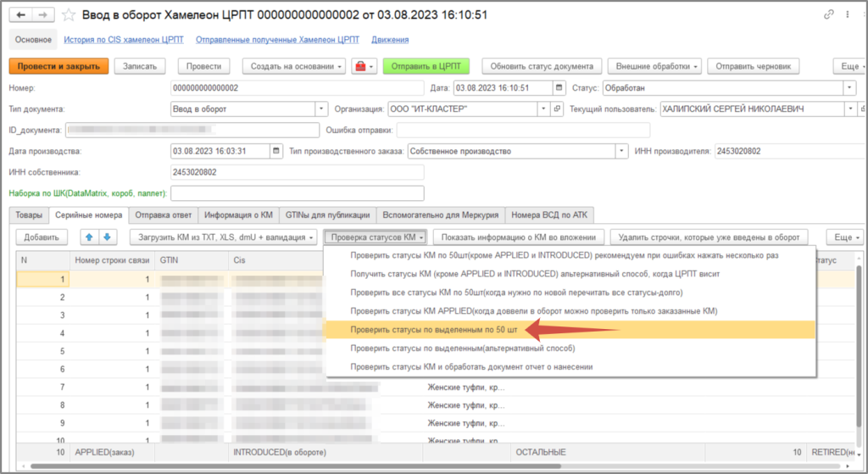Open the three-dot options menu in the title bar
Image resolution: width=868 pixels, height=474 pixels.
[x=848, y=14]
